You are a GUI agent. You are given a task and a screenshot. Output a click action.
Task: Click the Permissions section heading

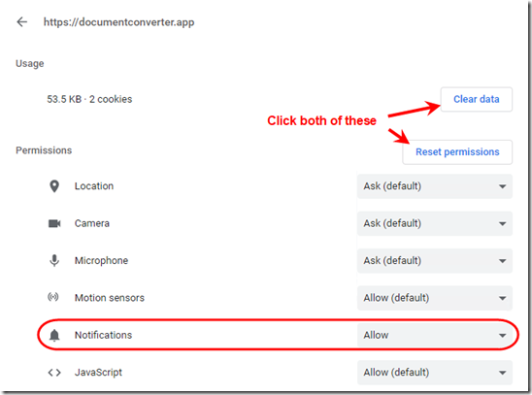pyautogui.click(x=44, y=150)
